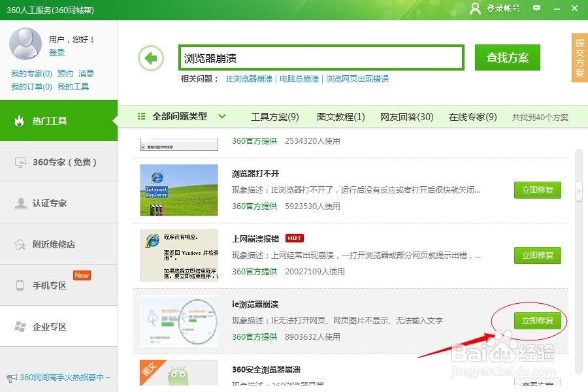This screenshot has width=588, height=392.
Task: Click the 登录帐号 text in the title bar
Action: [x=503, y=8]
